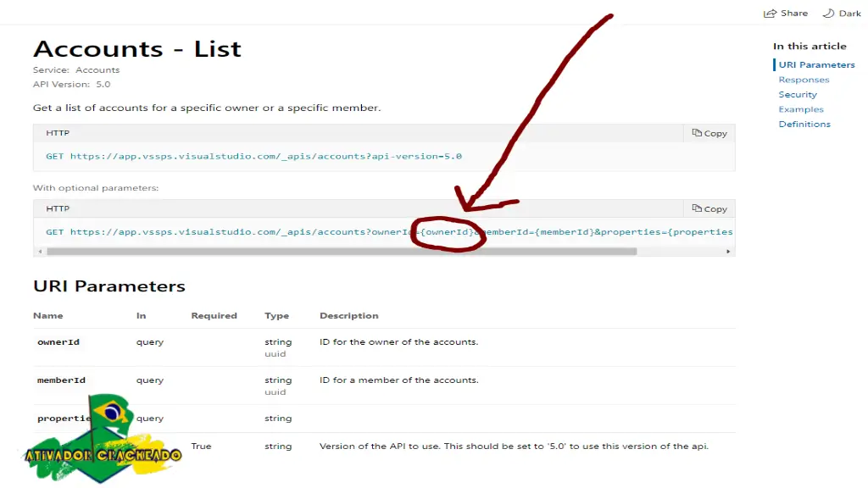Click 'ID for the owner of the accounts.'
Image resolution: width=868 pixels, height=488 pixels.
(x=398, y=342)
